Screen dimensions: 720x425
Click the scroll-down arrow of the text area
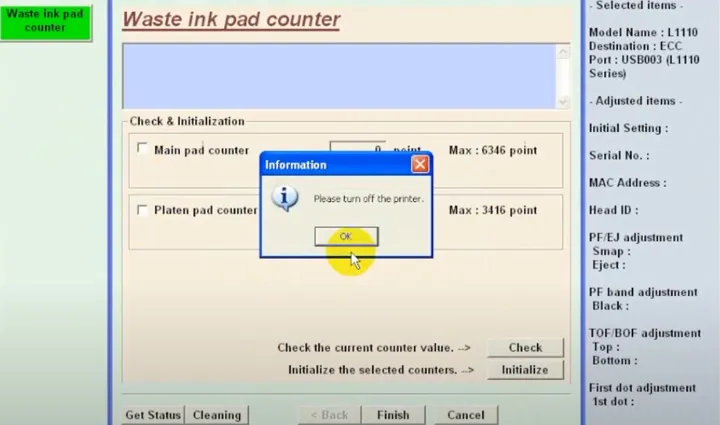coord(563,101)
